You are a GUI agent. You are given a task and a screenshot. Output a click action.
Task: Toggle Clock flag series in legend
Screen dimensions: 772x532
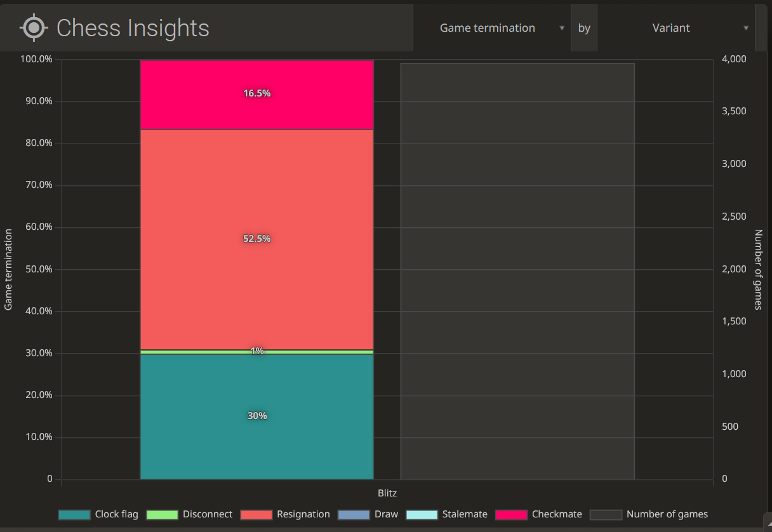[98, 514]
